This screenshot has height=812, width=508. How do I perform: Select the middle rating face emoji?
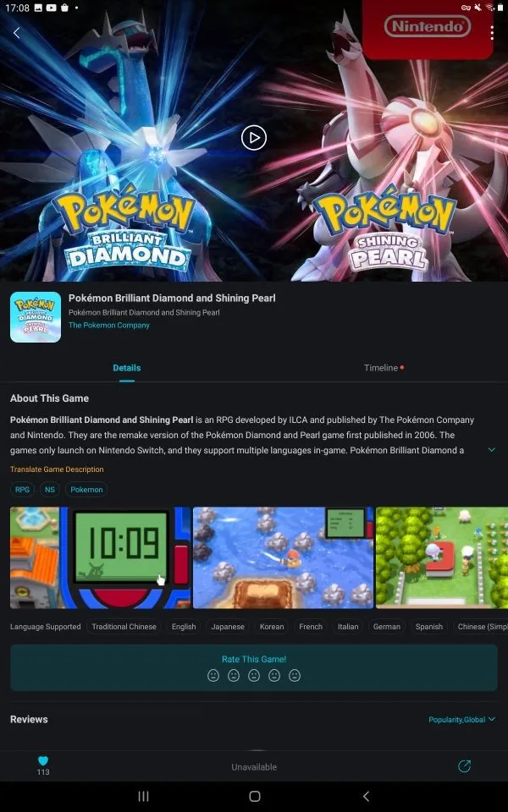pos(253,675)
